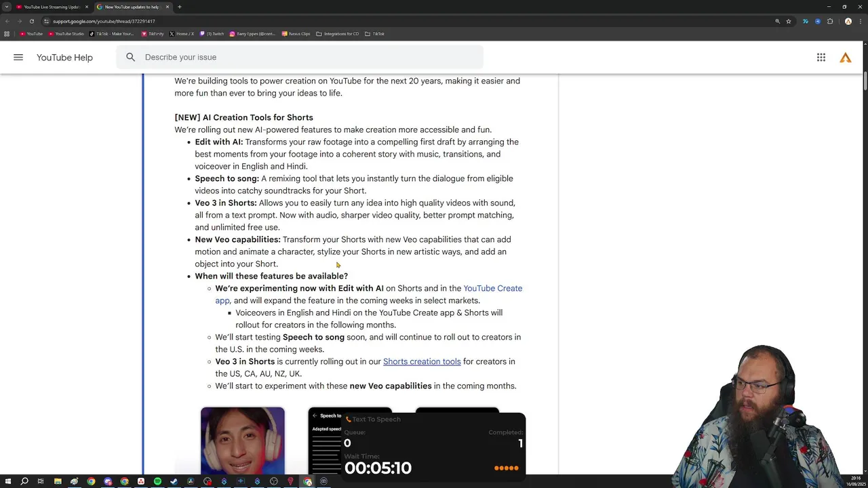This screenshot has height=488, width=868.
Task: Close the YouTube Live Streaming Updates tab
Action: pos(86,7)
